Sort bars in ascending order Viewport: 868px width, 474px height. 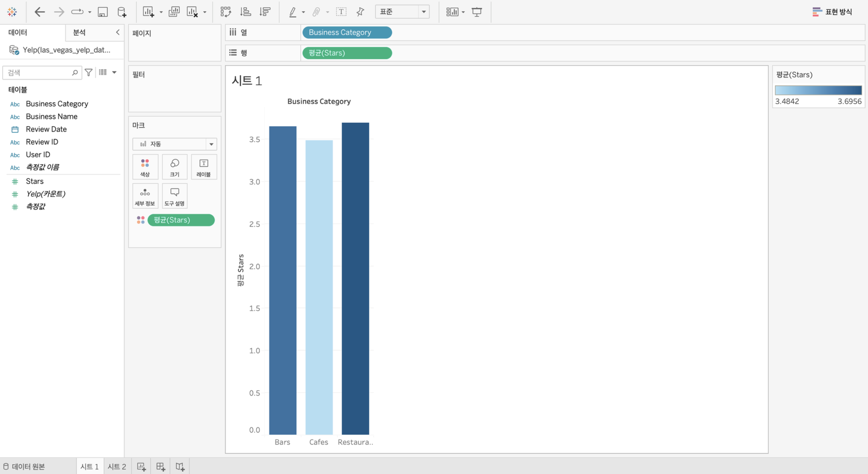(x=245, y=12)
